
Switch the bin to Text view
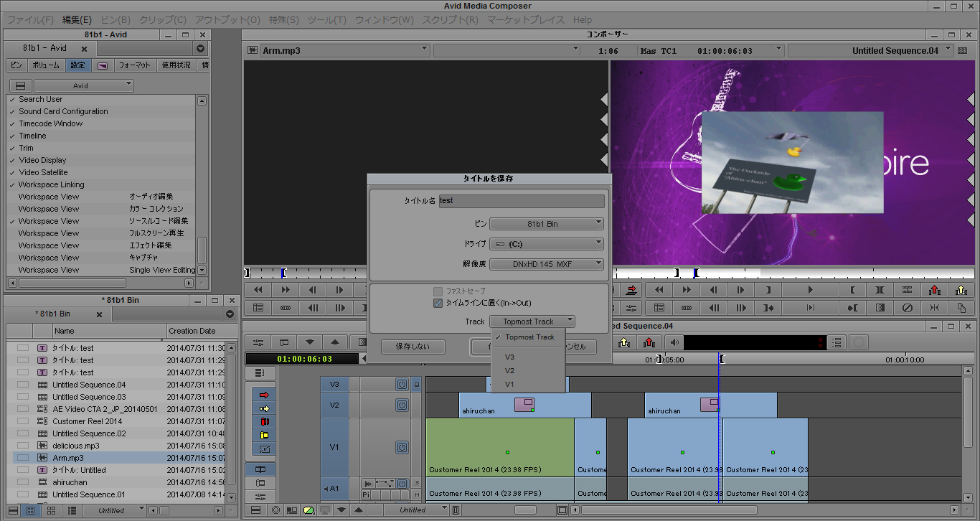click(x=29, y=510)
